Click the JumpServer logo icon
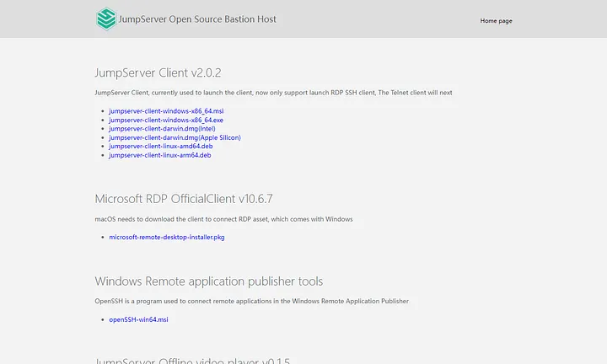Image resolution: width=607 pixels, height=364 pixels. [x=106, y=19]
